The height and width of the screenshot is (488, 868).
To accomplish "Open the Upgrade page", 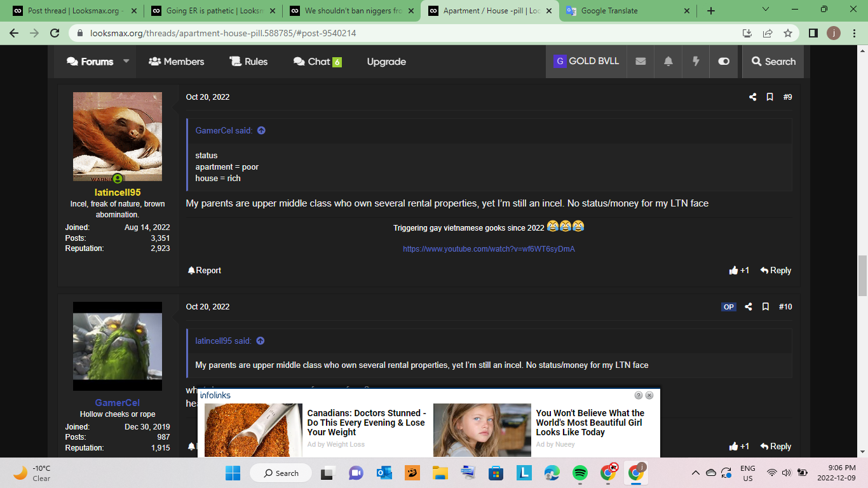I will [386, 62].
